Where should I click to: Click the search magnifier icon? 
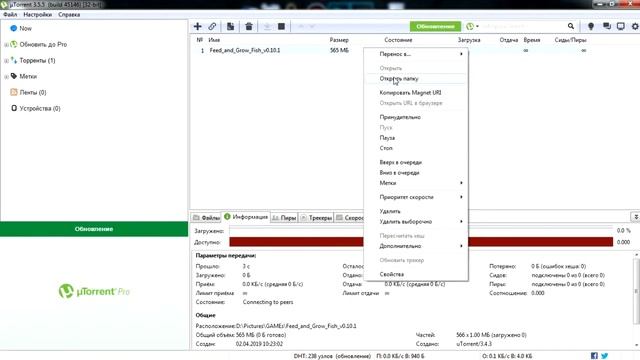pyautogui.click(x=571, y=26)
